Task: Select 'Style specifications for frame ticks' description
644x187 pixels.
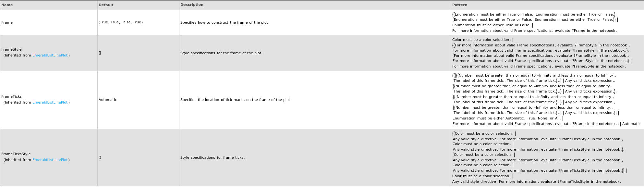Action: 213,158
